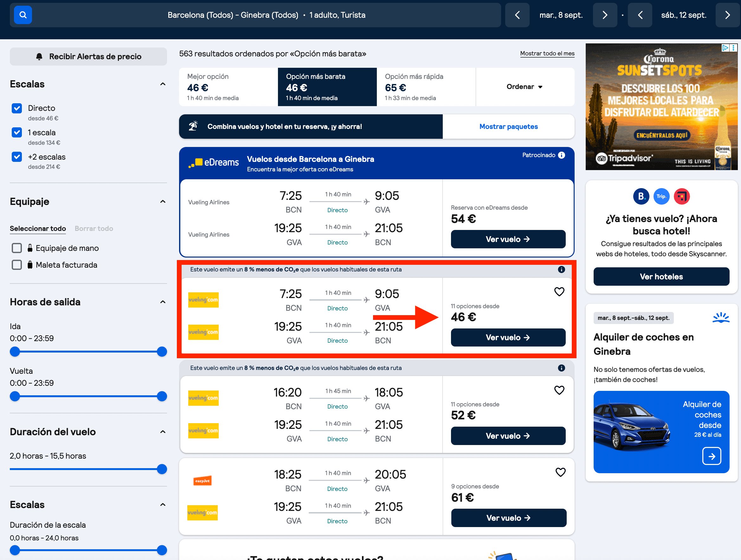Screen dimensions: 741x560
Task: Click the blue car rental image
Action: pyautogui.click(x=661, y=432)
